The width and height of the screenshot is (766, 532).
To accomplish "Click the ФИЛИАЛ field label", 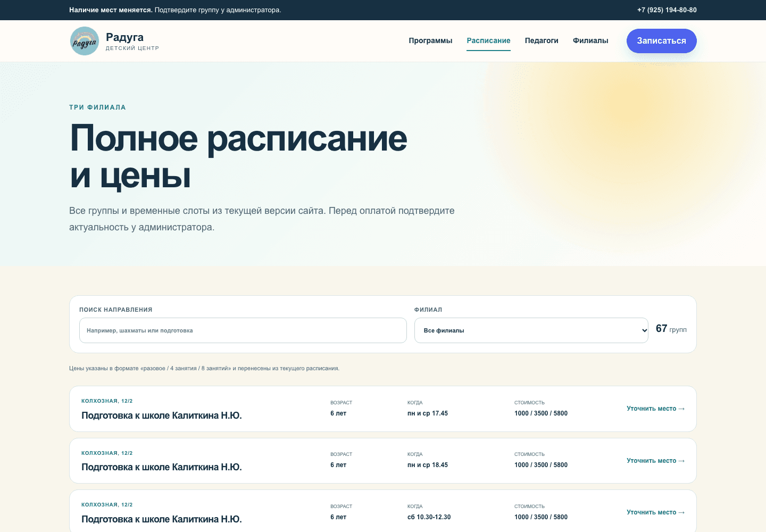I will (x=428, y=310).
